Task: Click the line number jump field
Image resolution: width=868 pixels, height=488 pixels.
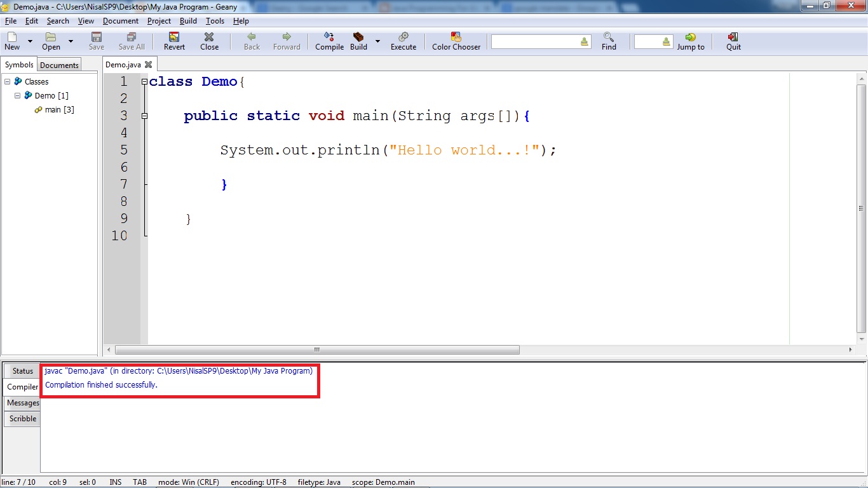Action: [653, 42]
